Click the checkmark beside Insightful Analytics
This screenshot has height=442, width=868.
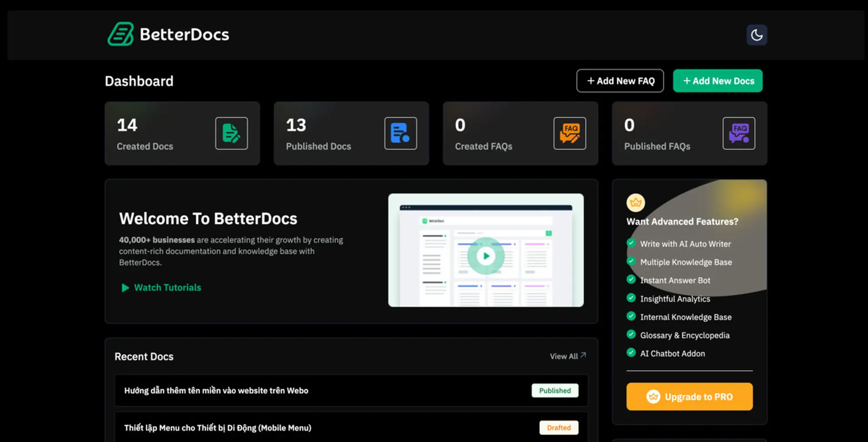click(x=631, y=298)
